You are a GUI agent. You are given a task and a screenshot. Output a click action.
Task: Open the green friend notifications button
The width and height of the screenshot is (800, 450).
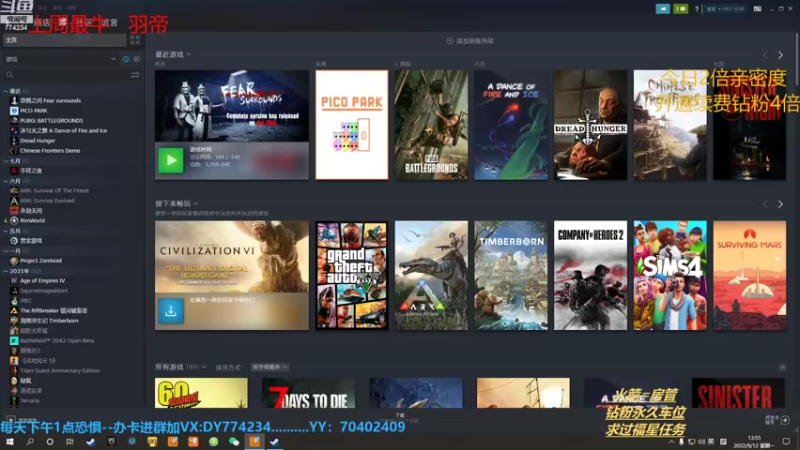(x=680, y=9)
